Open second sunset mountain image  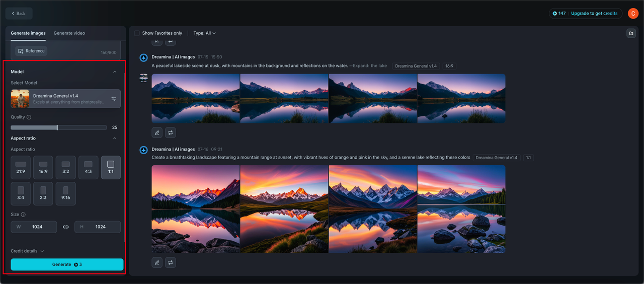pyautogui.click(x=284, y=209)
